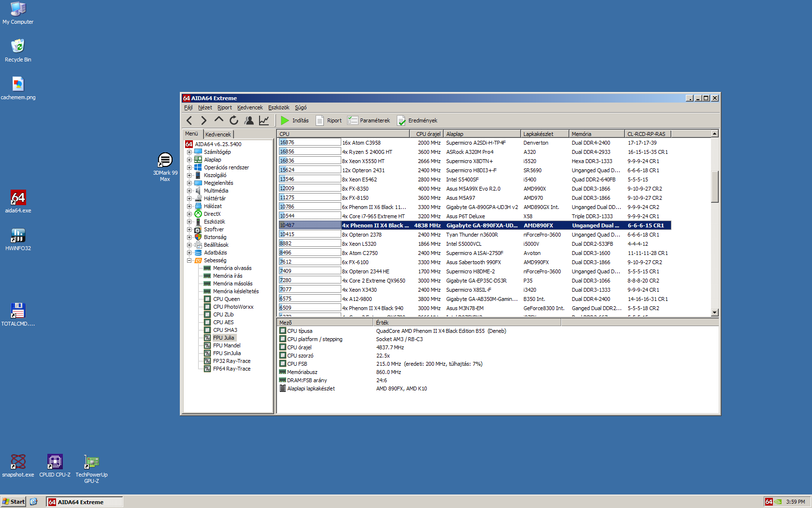
Task: Click the Internet Explorer quick launch icon
Action: coord(33,502)
